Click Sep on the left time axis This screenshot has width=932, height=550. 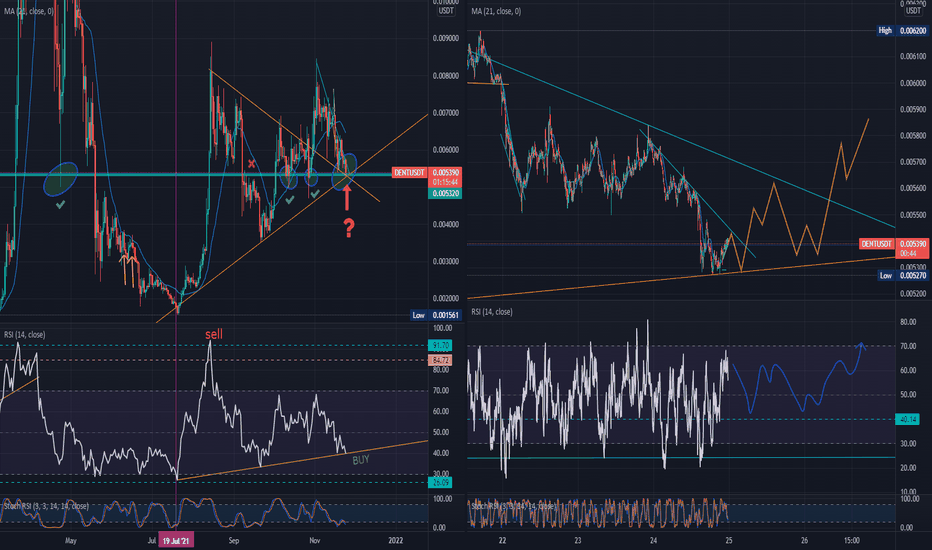click(x=234, y=540)
